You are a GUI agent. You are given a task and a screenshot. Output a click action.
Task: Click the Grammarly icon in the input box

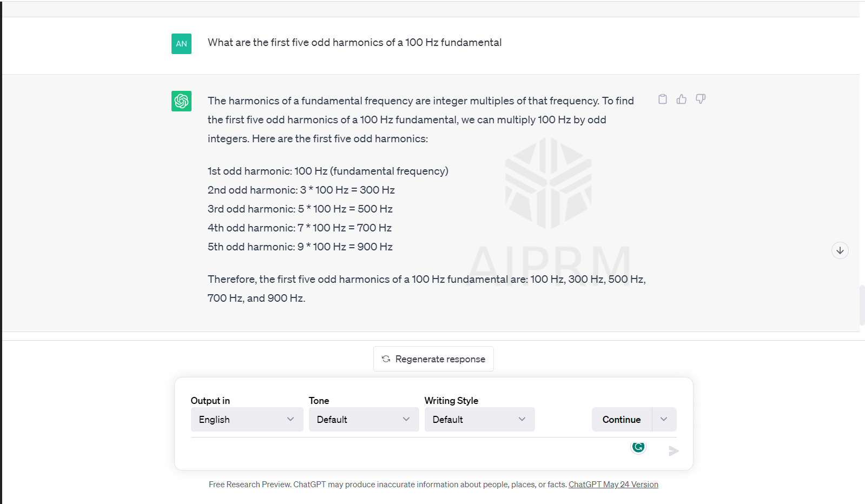(x=638, y=447)
